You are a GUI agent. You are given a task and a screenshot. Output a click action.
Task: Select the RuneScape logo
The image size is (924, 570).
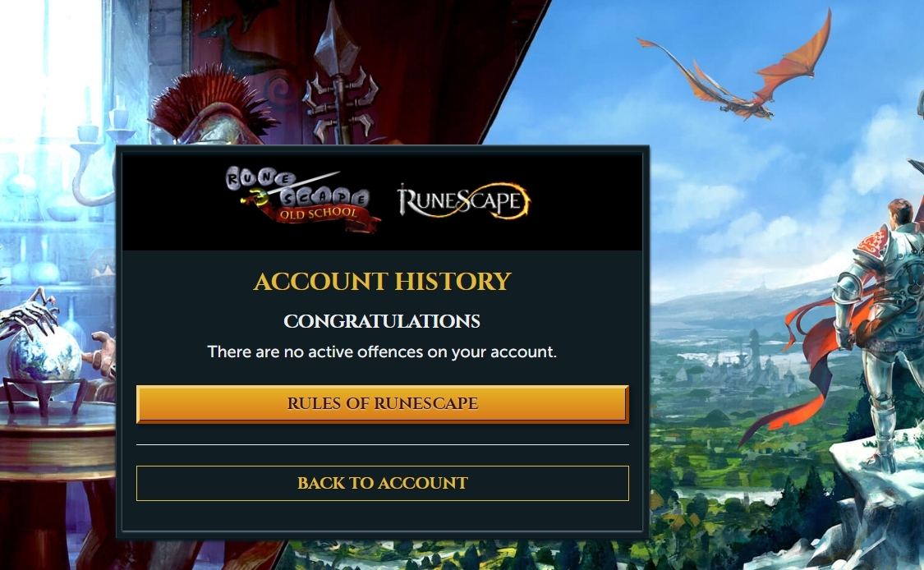(464, 200)
